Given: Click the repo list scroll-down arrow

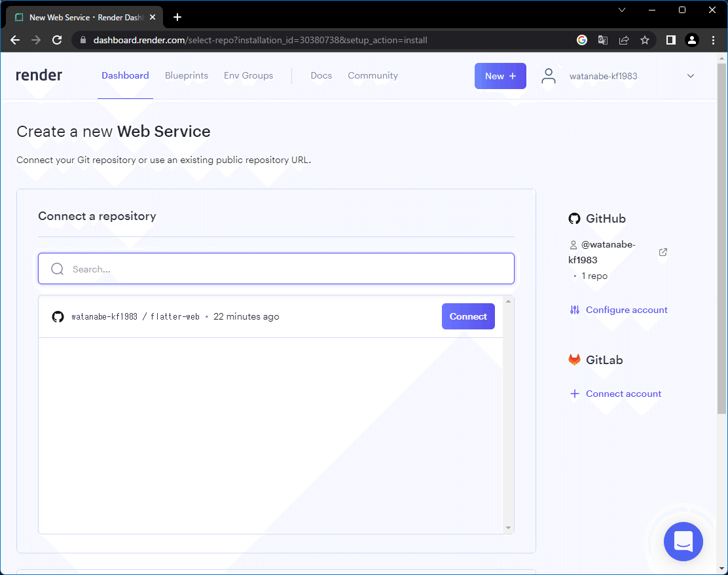Looking at the screenshot, I should pos(509,528).
